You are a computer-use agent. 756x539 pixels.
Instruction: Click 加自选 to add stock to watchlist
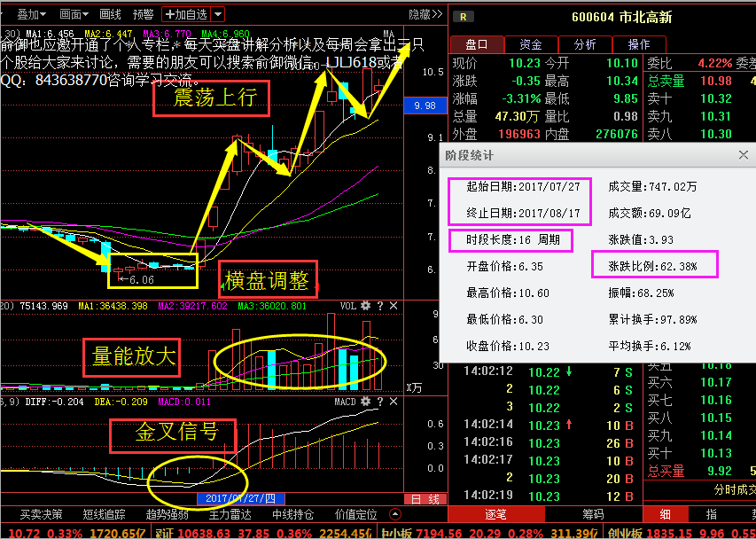click(x=184, y=14)
